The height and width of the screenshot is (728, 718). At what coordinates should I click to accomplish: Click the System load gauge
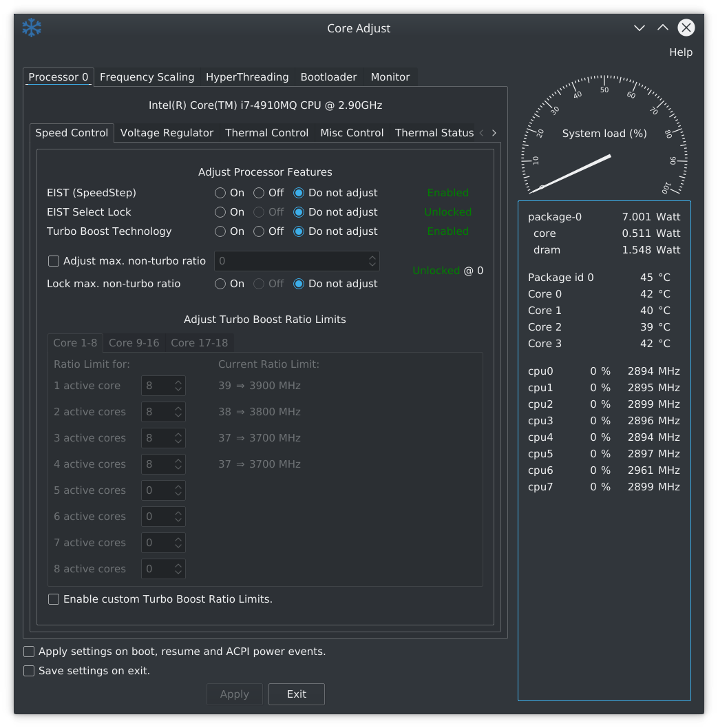[604, 138]
